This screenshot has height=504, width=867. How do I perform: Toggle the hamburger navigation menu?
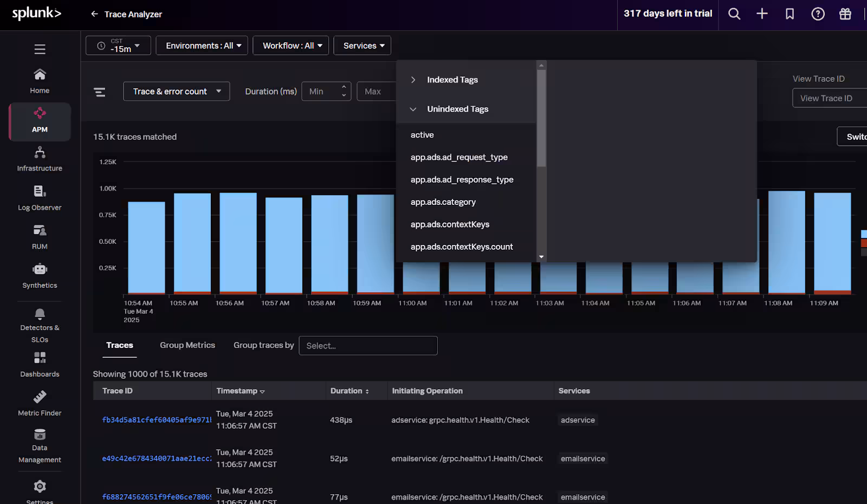click(x=40, y=49)
